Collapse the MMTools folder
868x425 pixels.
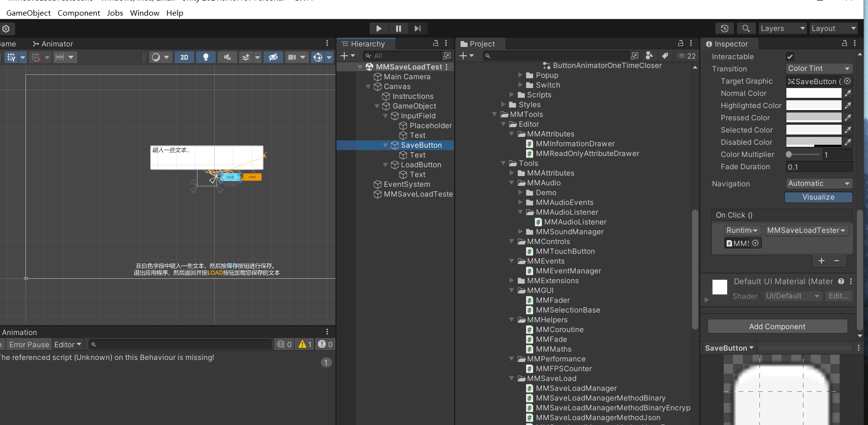coord(494,114)
